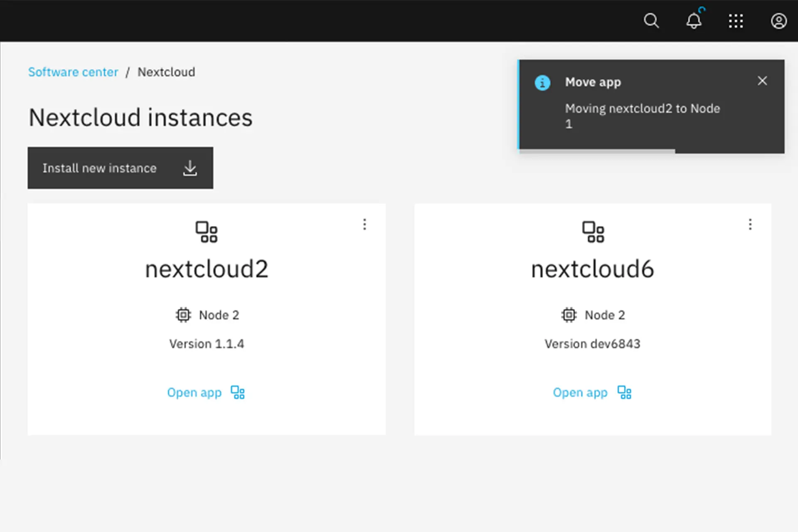Click the chip icon in nextcloud6 card

[x=569, y=315]
